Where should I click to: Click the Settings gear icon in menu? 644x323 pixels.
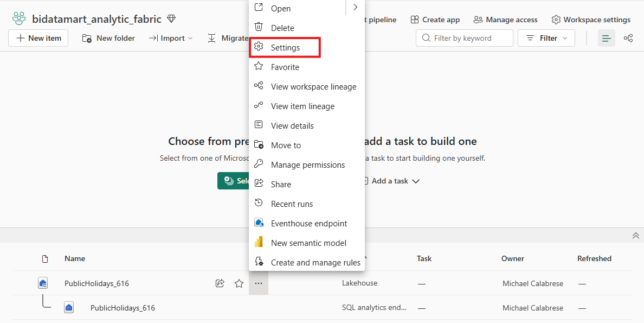(259, 47)
